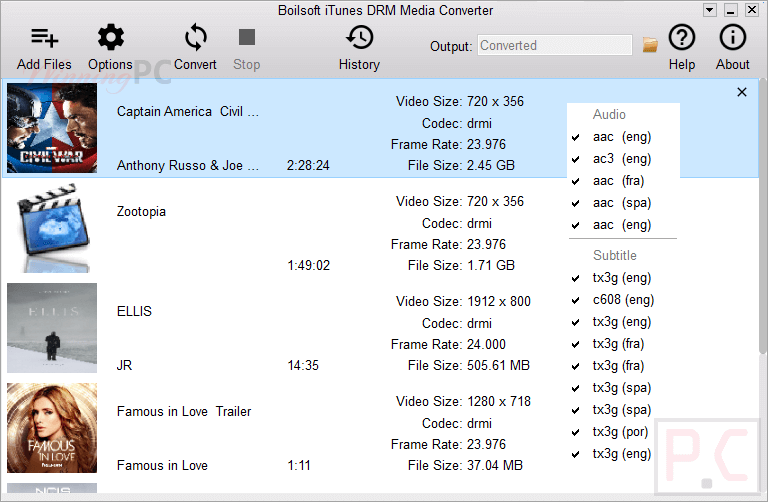Uncheck the c608 (eng) subtitle
Image resolution: width=768 pixels, height=502 pixels.
coord(576,301)
